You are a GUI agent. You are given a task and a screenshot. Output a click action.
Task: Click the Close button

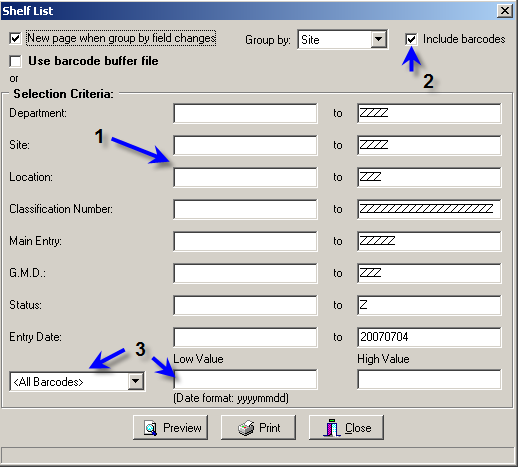(x=346, y=427)
